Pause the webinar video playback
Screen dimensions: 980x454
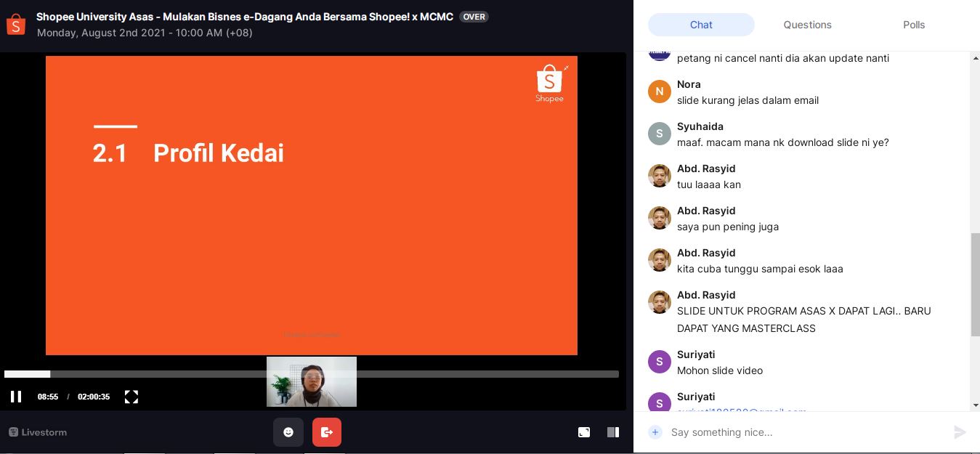(x=15, y=397)
